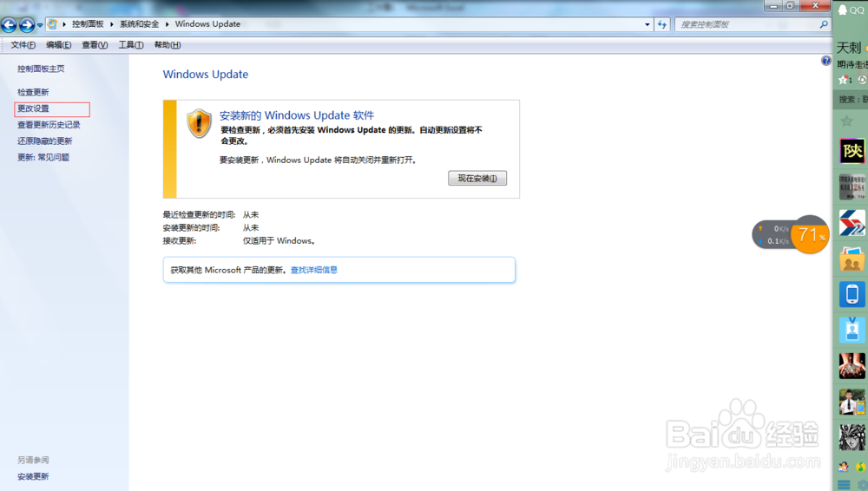Expand arrow after 系统和安全 breadcrumb

click(167, 24)
